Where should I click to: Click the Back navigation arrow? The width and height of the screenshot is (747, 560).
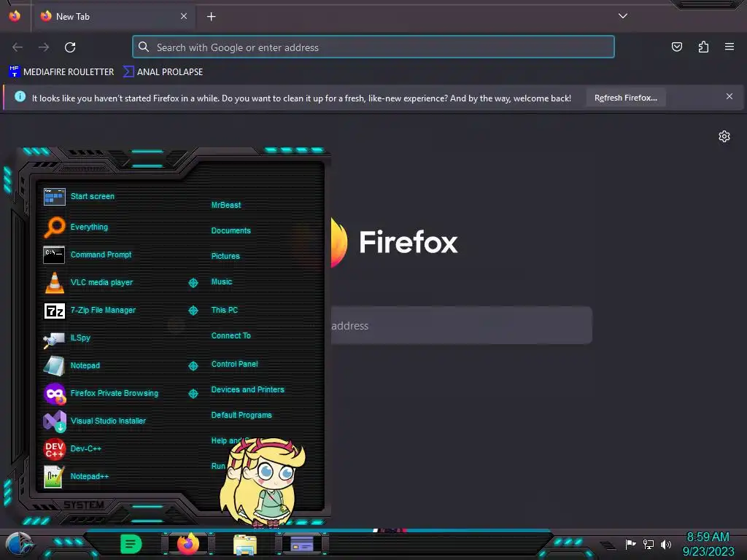tap(18, 47)
